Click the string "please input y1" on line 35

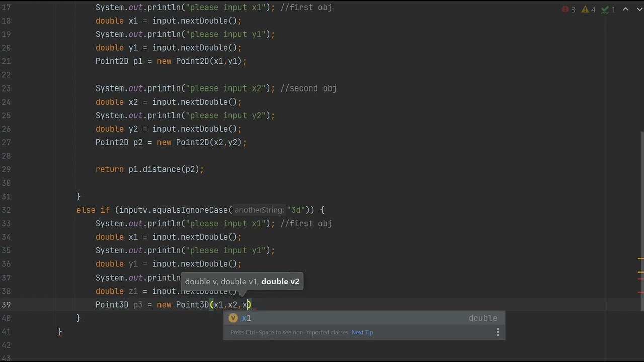tap(225, 251)
